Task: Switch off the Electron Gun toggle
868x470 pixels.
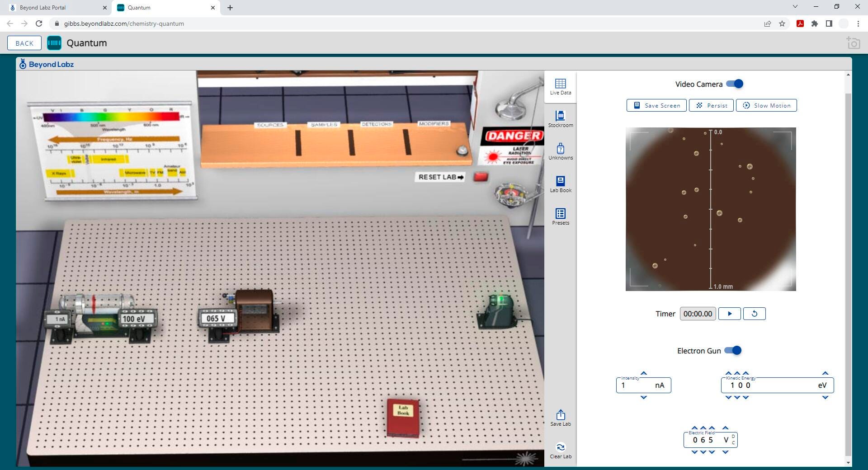Action: (x=733, y=351)
